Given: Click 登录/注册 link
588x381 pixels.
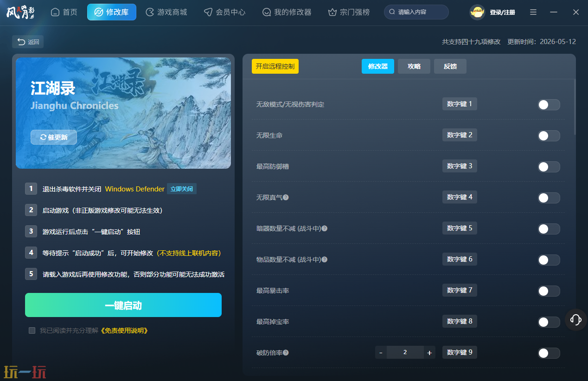Looking at the screenshot, I should coord(502,13).
